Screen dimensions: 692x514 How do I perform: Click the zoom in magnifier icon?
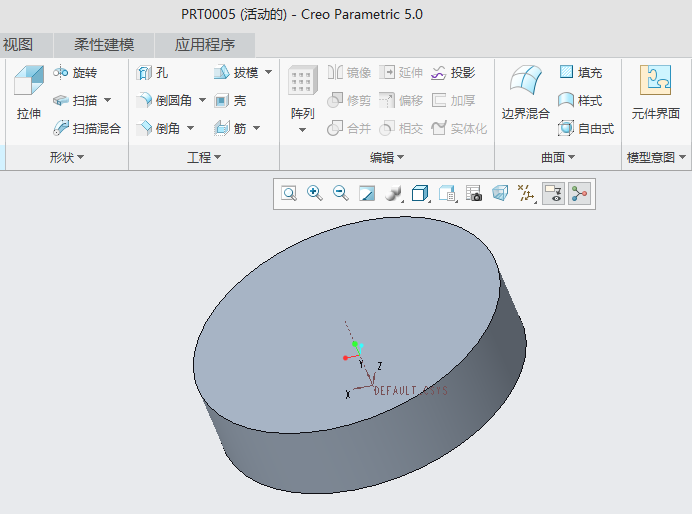pyautogui.click(x=315, y=194)
